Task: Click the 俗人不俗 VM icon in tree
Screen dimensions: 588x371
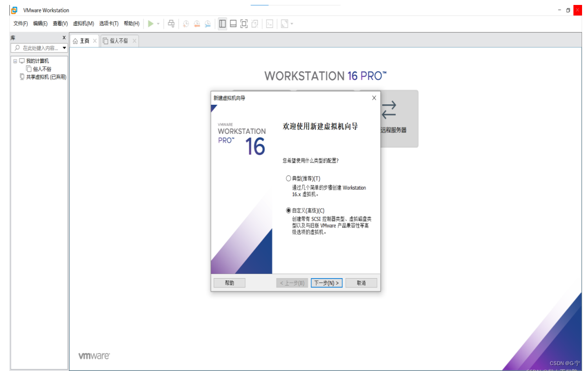Action: 29,69
